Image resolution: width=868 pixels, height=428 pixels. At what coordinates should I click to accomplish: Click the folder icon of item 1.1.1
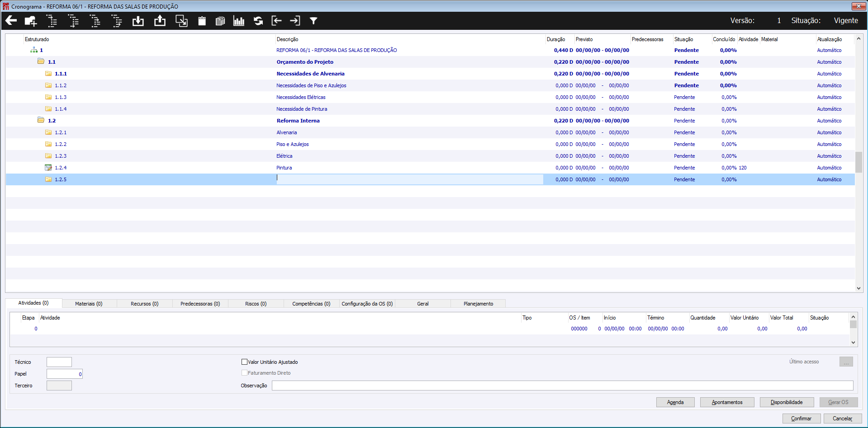48,73
